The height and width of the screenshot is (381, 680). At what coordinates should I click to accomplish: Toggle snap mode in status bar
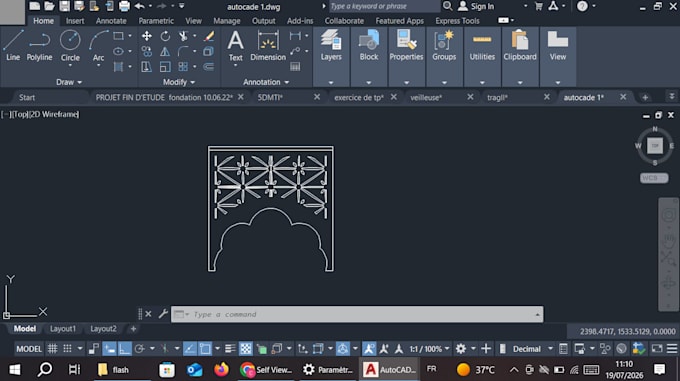point(67,348)
